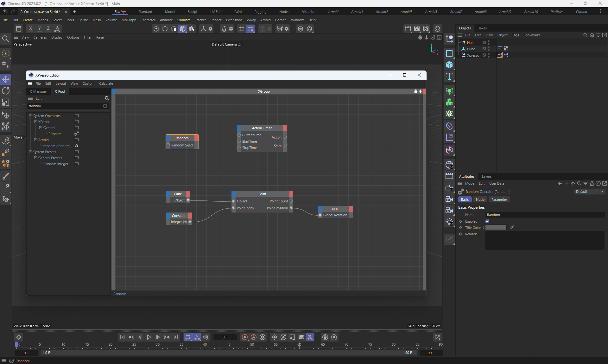Open the Node properties tab
Screen dimensions: 608x364
(480, 200)
